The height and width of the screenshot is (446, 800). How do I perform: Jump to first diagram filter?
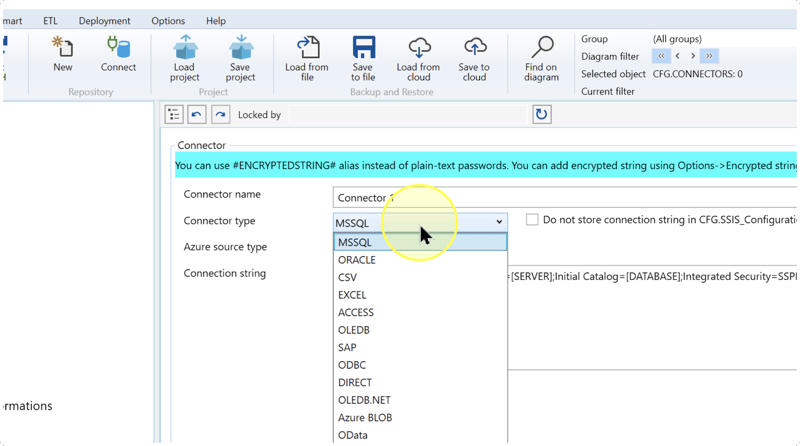point(661,56)
